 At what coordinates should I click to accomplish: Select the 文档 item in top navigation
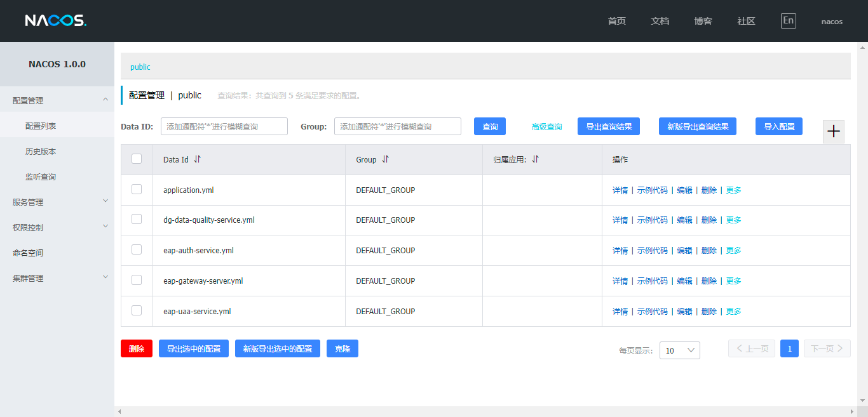660,21
